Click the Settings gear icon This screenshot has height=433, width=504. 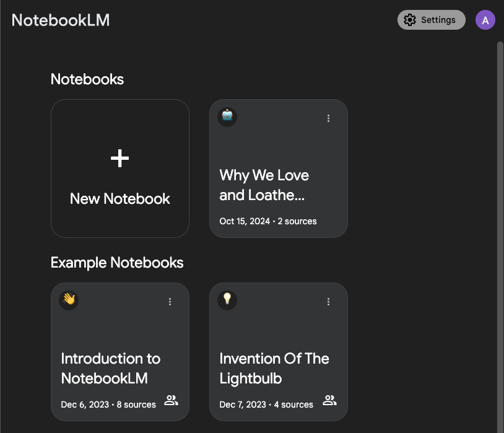pos(409,20)
